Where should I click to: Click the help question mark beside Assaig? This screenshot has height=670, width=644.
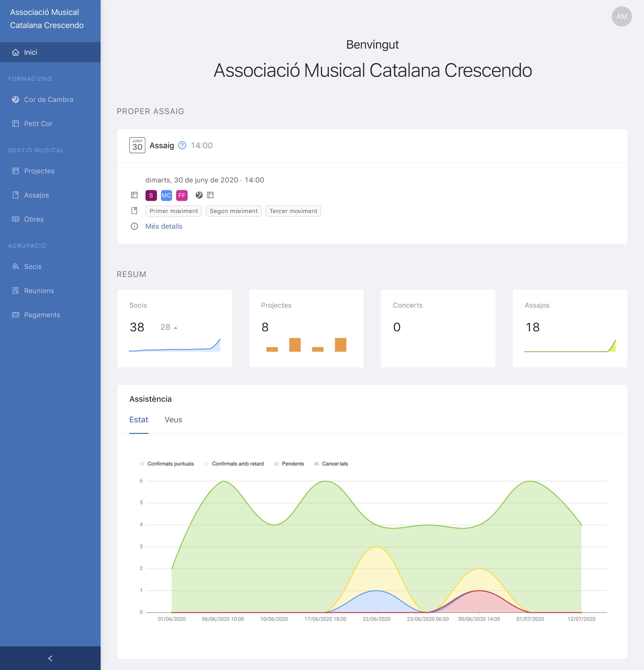click(182, 145)
